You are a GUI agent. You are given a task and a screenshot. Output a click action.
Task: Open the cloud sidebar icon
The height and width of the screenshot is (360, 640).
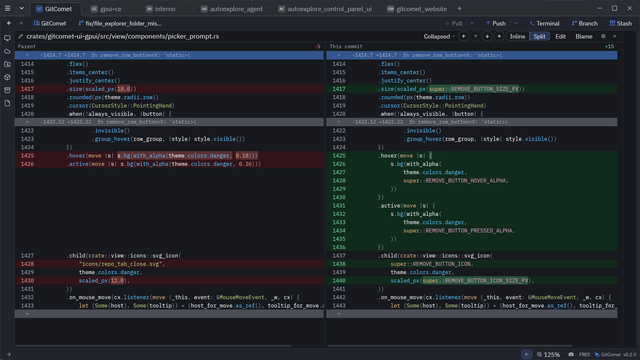[x=7, y=51]
